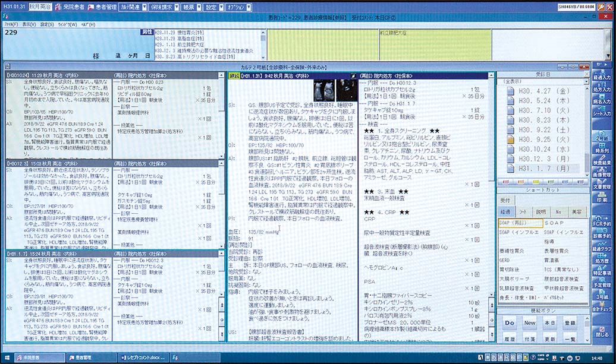Open 検査結果 test results
The image size is (616, 364).
pos(602,160)
